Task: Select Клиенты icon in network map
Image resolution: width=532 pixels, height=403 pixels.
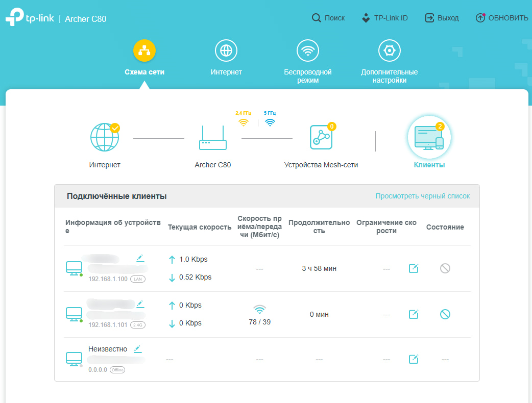Action: coord(429,137)
